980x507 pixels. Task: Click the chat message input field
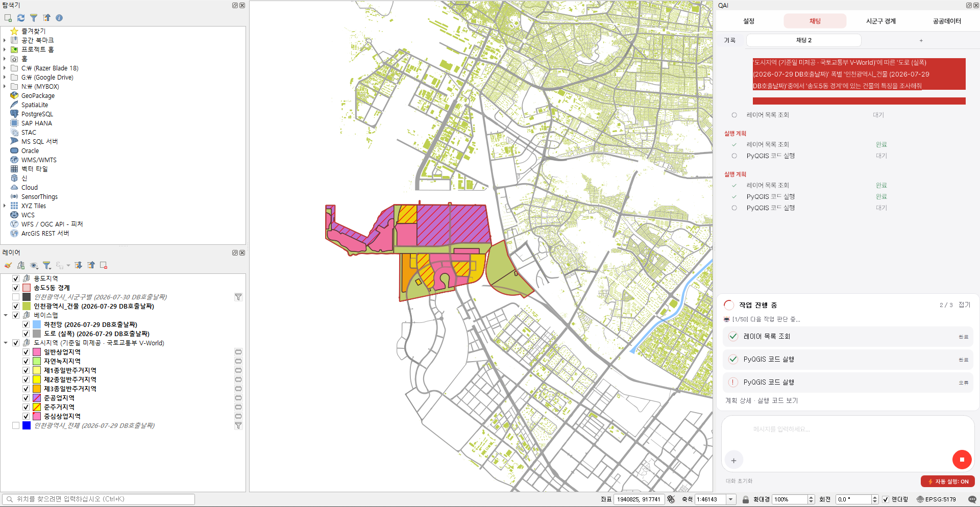pyautogui.click(x=847, y=429)
